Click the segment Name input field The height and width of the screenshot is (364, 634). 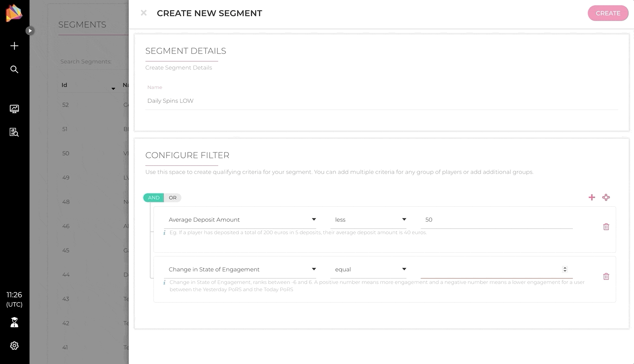(x=381, y=101)
